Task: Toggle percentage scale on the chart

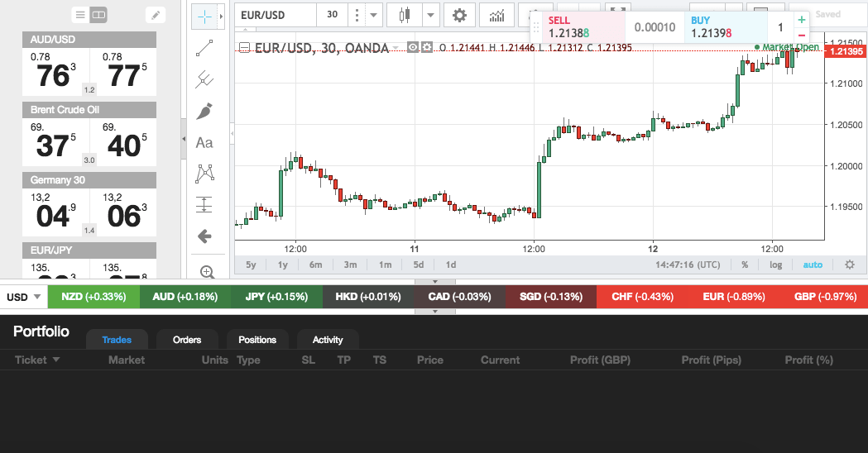Action: pos(745,265)
